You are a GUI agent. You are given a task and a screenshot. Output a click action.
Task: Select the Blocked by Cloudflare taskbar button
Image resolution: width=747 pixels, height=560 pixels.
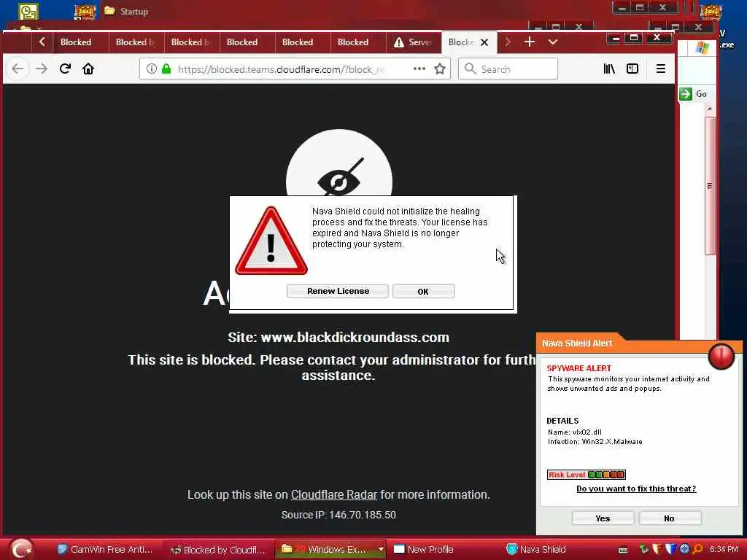218,550
